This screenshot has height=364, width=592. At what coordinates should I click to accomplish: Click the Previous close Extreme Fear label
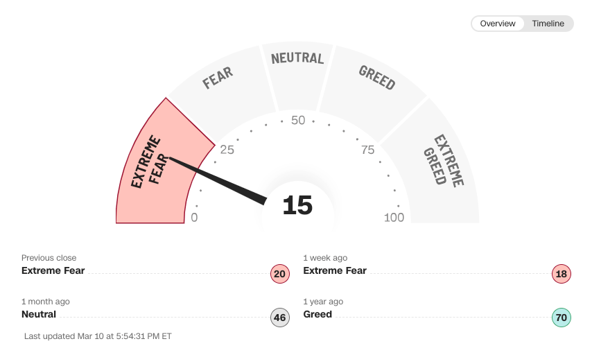[x=53, y=271]
